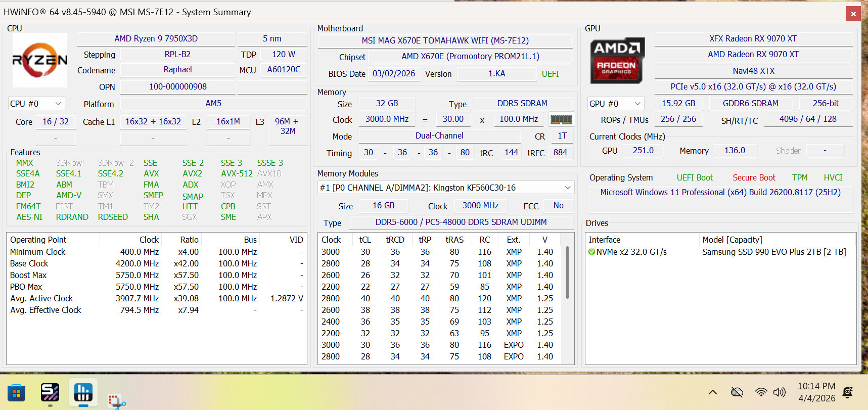
Task: Click the Raphael codename field
Action: point(177,70)
